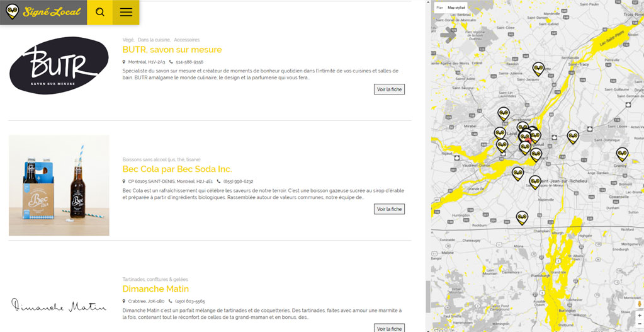Click the location pin icon beside Montréal, H1V-2A3
Image resolution: width=644 pixels, height=332 pixels.
click(124, 62)
